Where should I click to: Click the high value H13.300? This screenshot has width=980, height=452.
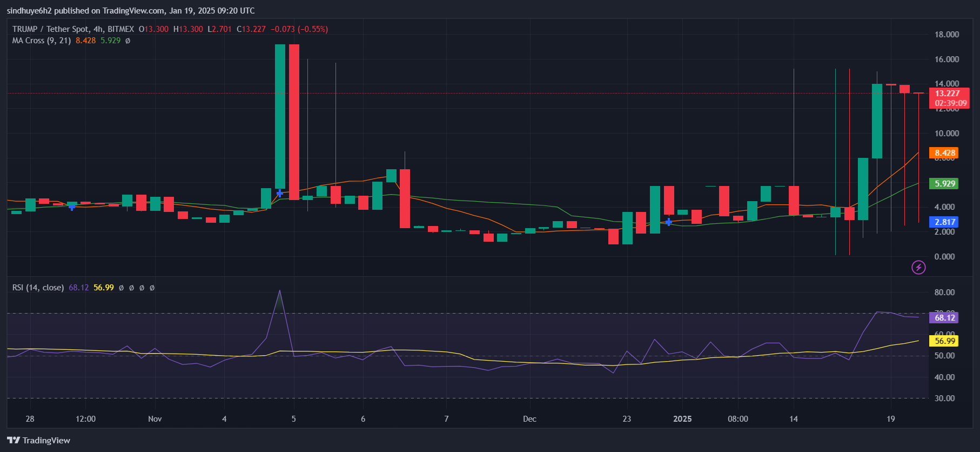tap(188, 29)
